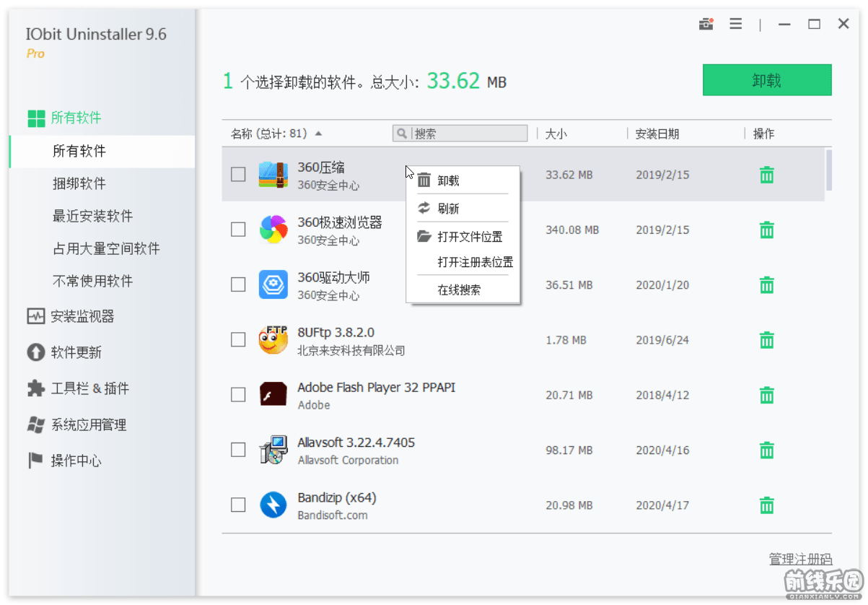Viewport: 868px width, 605px height.
Task: Tick the checkbox for 8UFtp 3.8.2.0
Action: [x=238, y=339]
